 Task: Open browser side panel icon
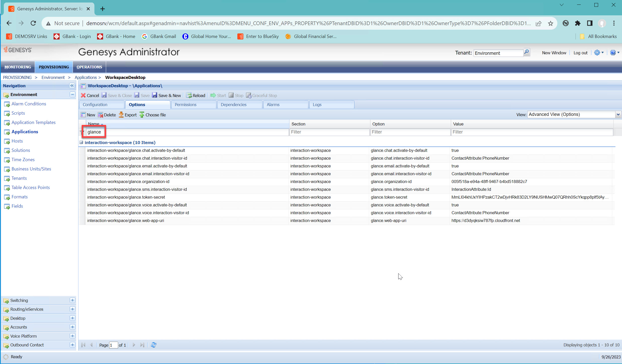590,23
